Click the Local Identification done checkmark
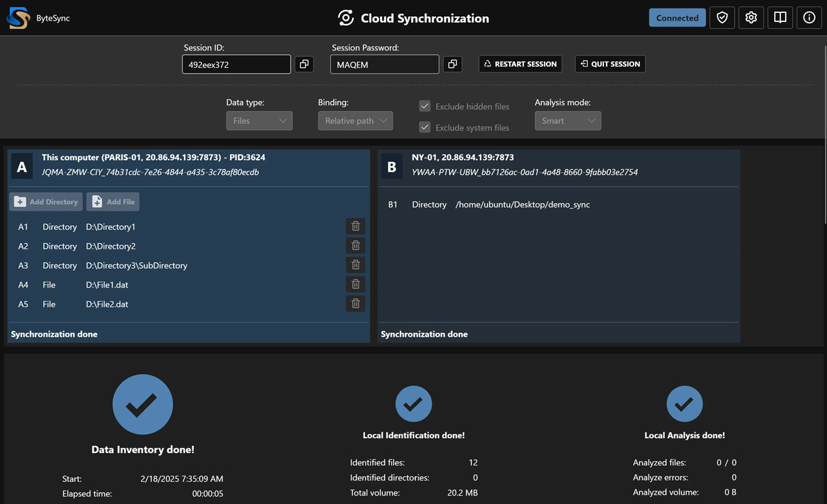The width and height of the screenshot is (827, 504). (x=413, y=404)
